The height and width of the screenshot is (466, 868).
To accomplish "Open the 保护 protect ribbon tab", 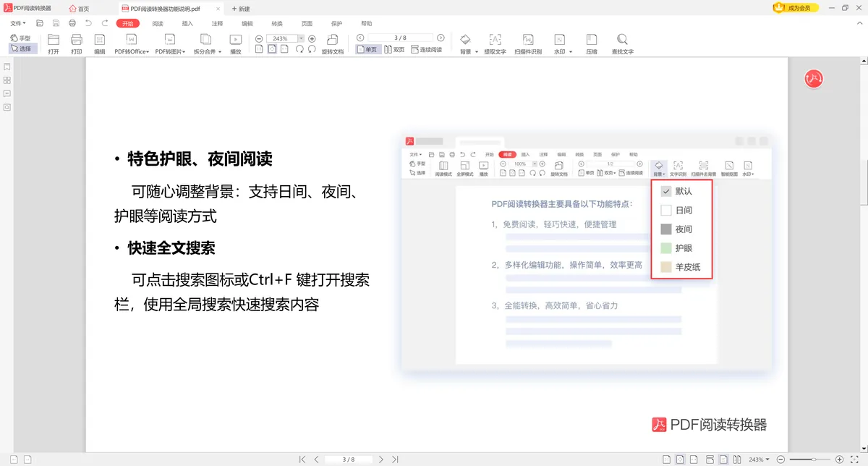I will tap(336, 23).
